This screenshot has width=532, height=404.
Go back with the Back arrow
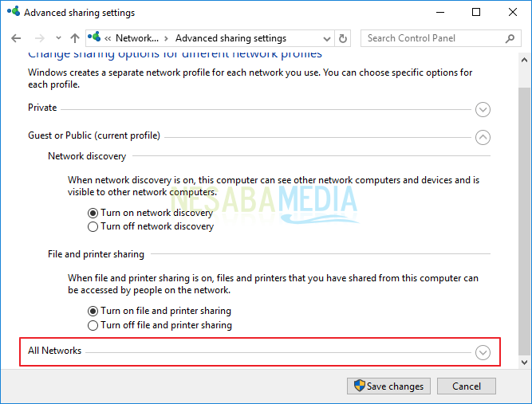click(x=16, y=38)
